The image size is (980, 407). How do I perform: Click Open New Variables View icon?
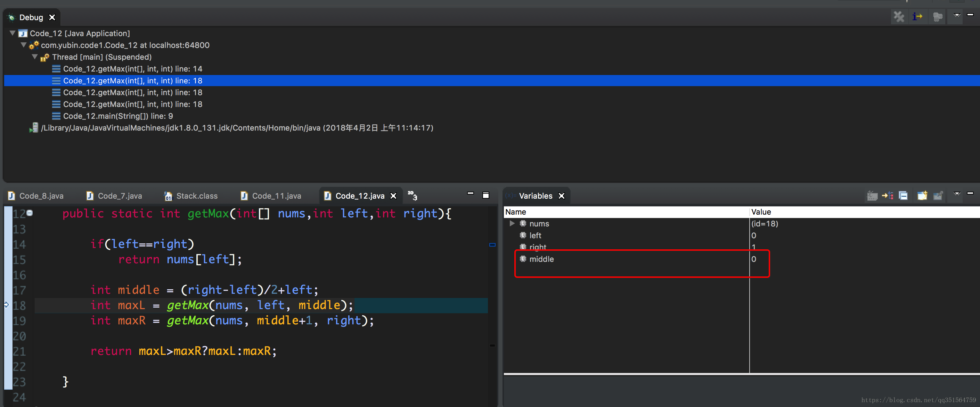point(922,196)
